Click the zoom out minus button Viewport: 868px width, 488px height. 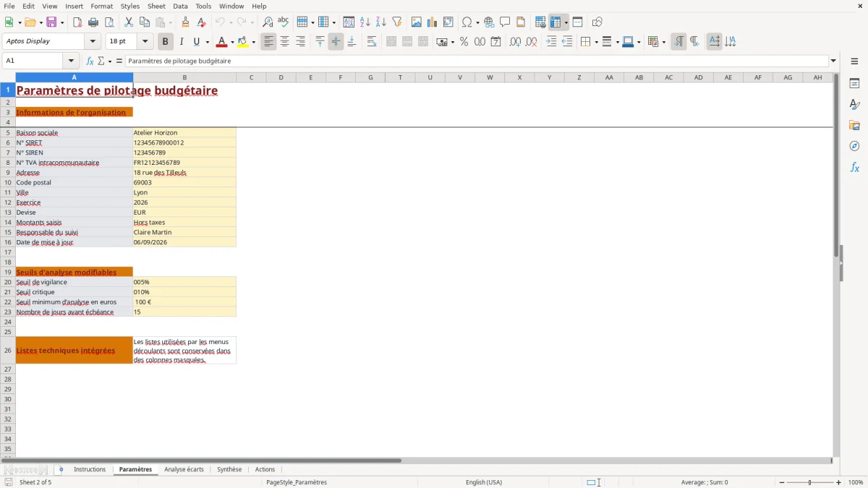(x=782, y=482)
